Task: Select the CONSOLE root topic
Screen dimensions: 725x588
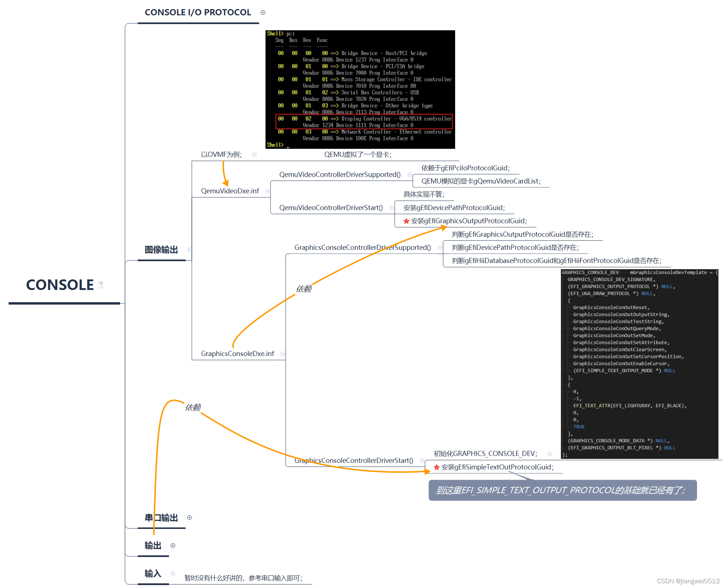Action: click(x=60, y=285)
